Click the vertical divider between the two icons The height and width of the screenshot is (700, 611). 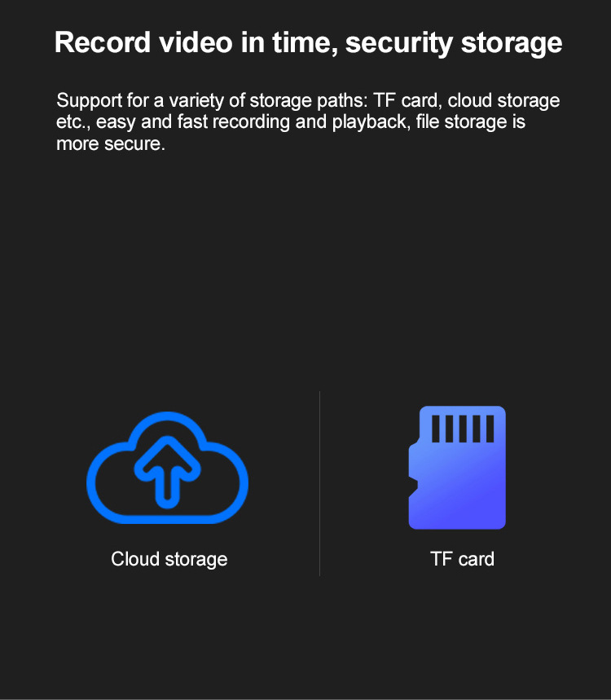[319, 483]
